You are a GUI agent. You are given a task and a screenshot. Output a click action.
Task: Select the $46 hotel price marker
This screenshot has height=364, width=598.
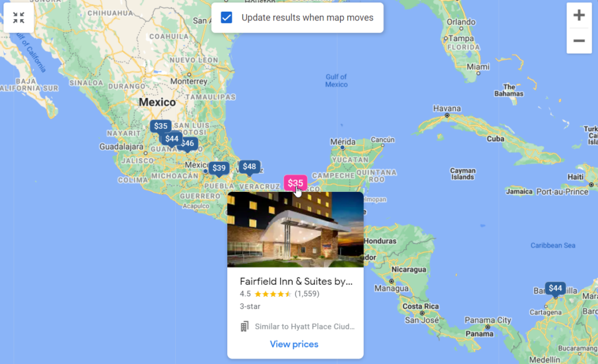(x=189, y=143)
